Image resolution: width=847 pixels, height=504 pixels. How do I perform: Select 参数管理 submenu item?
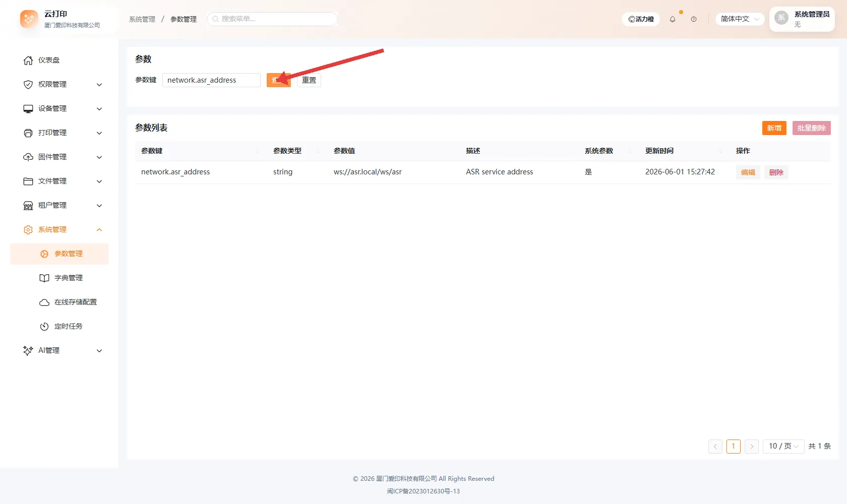click(59, 254)
